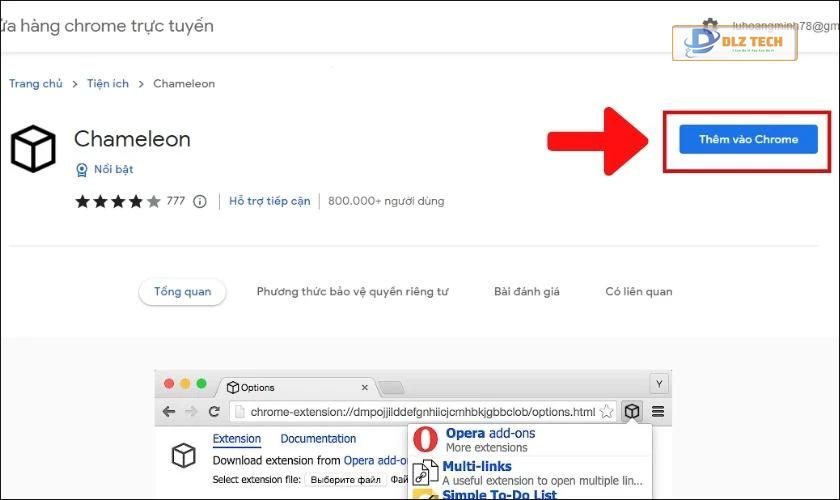Screen dimensions: 840x500
Task: Open the hamburger menu in preview browser
Action: pyautogui.click(x=658, y=412)
